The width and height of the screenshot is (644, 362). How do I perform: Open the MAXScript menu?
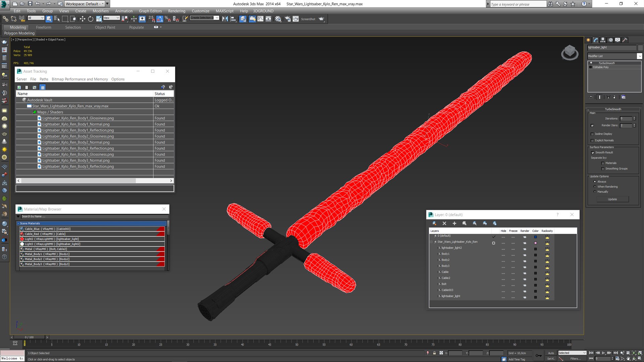click(x=224, y=11)
